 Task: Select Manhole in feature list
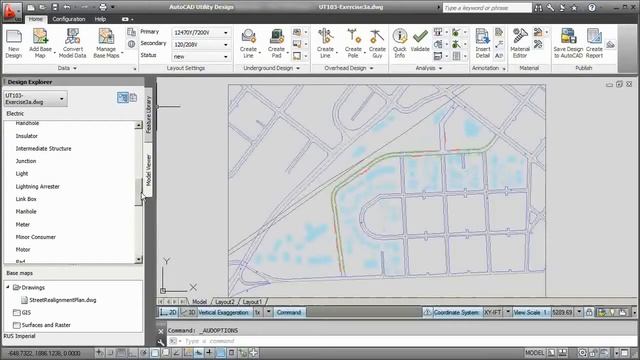coord(26,211)
